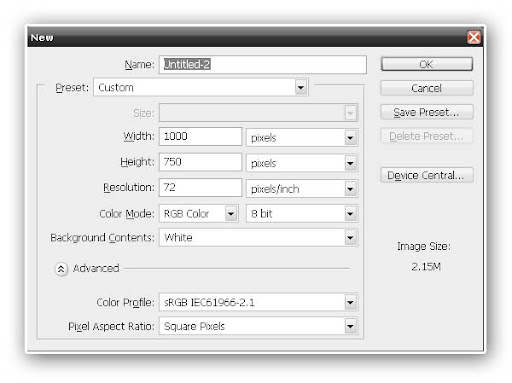
Task: Open the Preset dropdown showing Custom
Action: tap(201, 87)
